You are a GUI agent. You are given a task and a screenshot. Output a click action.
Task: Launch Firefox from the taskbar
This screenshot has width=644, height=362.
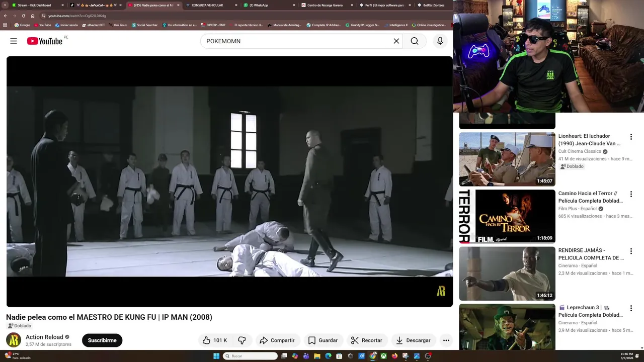[394, 356]
